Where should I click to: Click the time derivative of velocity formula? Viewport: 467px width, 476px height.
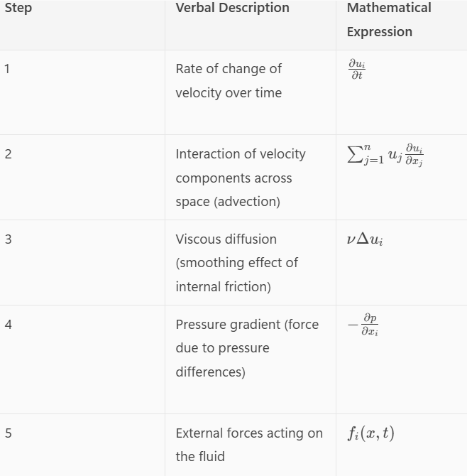[x=357, y=69]
